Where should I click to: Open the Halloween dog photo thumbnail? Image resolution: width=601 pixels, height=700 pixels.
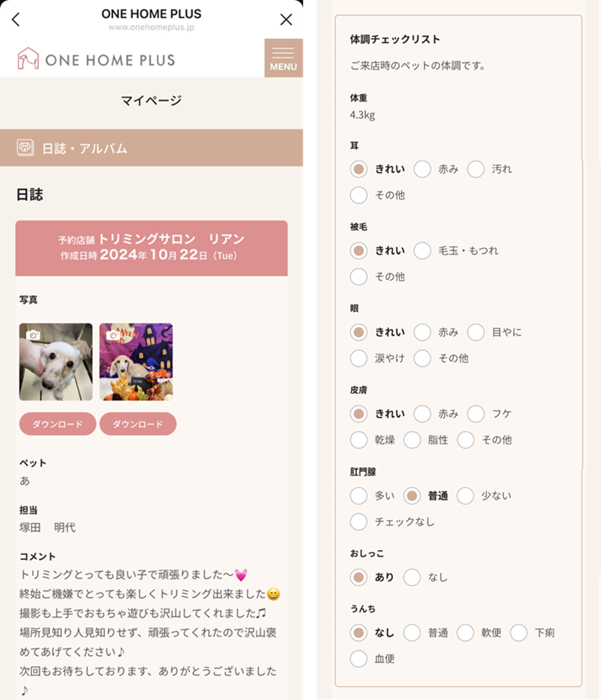(x=136, y=362)
